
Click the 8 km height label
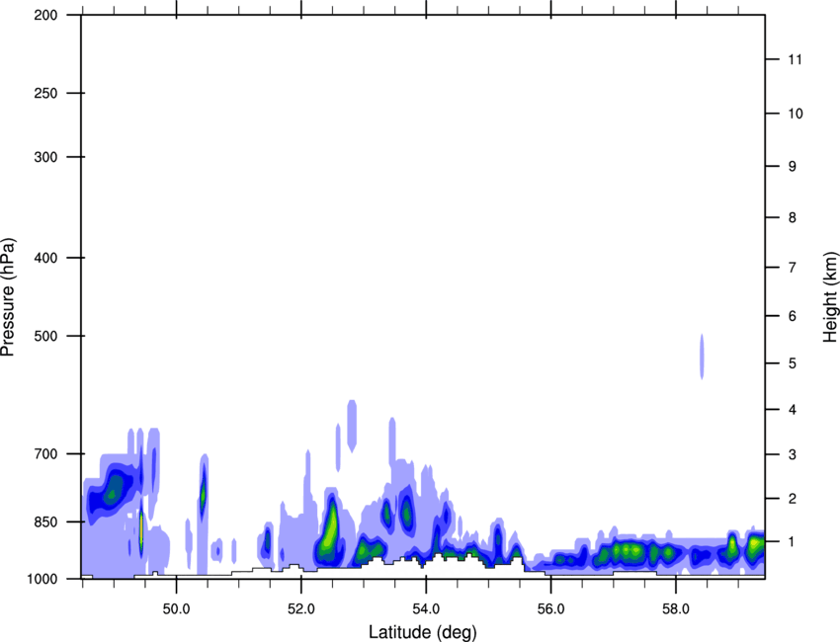tap(793, 217)
